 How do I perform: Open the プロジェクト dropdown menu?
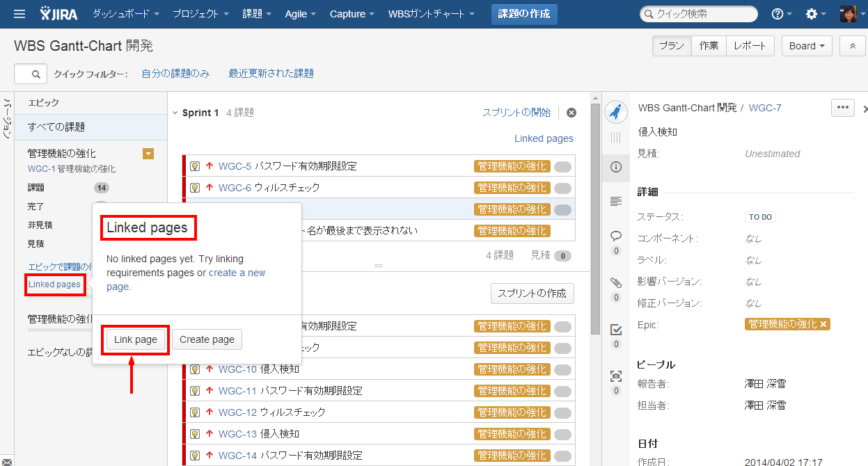point(200,14)
